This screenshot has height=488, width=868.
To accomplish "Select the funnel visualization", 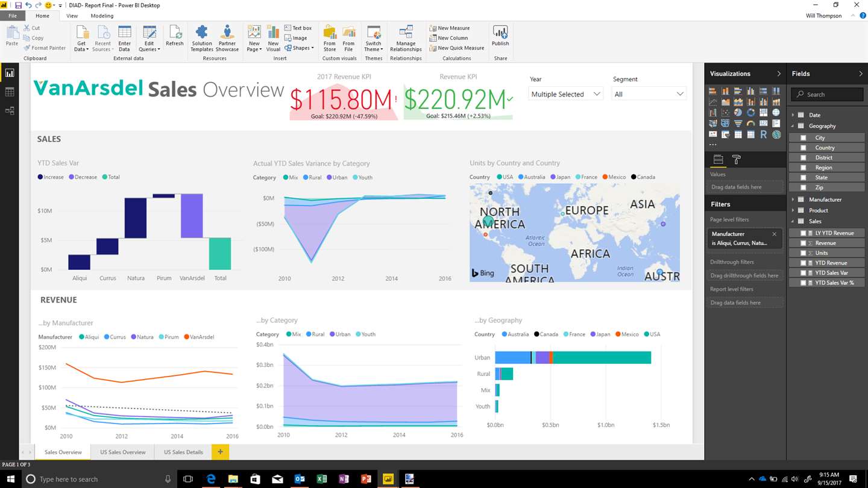I will tap(738, 124).
